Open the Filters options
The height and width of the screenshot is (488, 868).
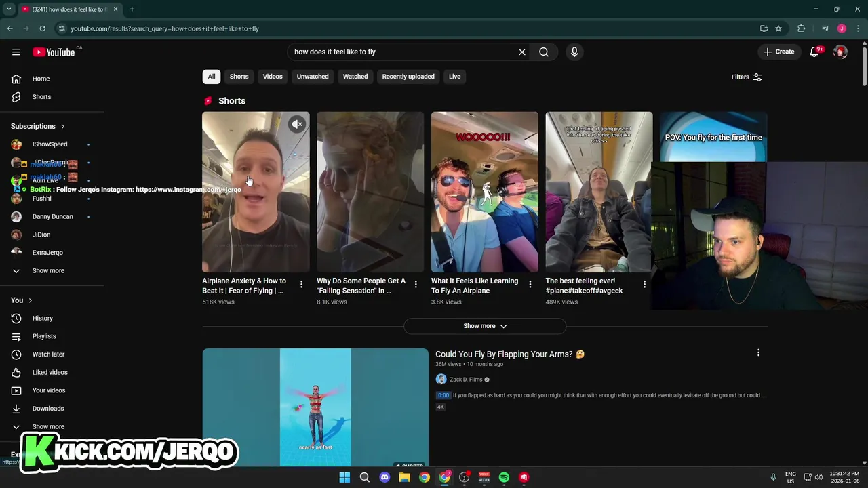[x=747, y=77]
